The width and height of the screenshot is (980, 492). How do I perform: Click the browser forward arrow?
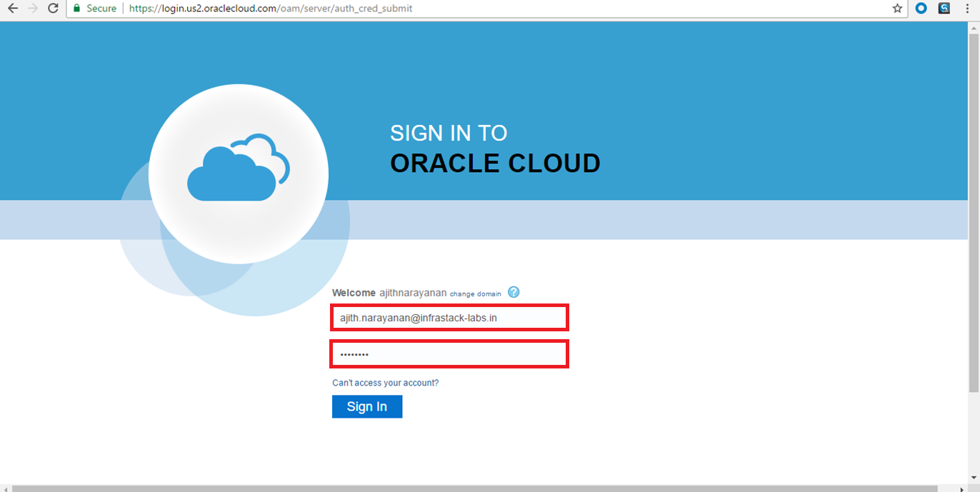(x=32, y=9)
